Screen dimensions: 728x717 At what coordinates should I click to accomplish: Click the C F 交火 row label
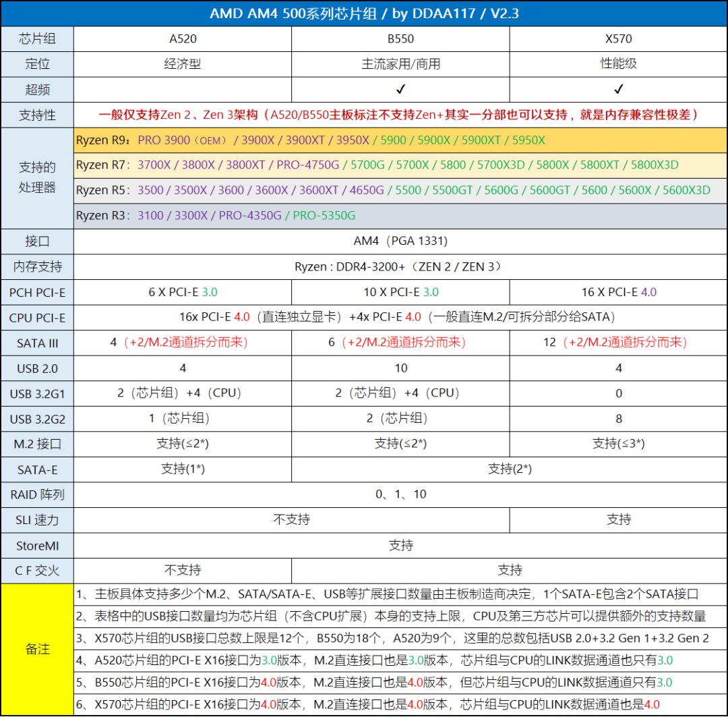pyautogui.click(x=37, y=571)
